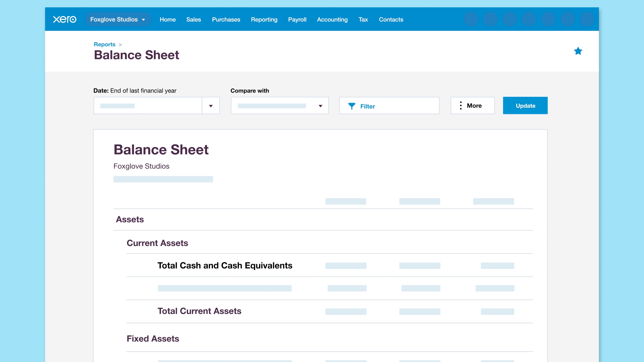Click the Xero logo
Image resolution: width=644 pixels, height=362 pixels.
[x=65, y=19]
